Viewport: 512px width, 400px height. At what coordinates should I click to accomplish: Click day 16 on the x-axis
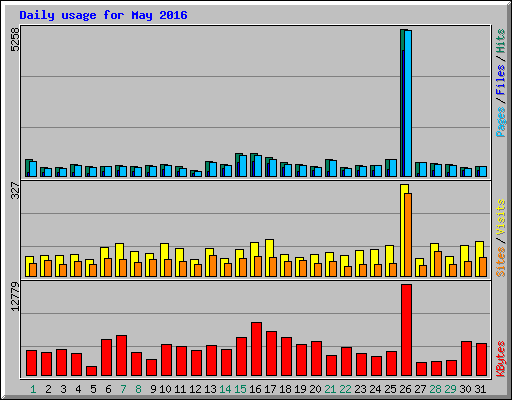click(x=255, y=389)
